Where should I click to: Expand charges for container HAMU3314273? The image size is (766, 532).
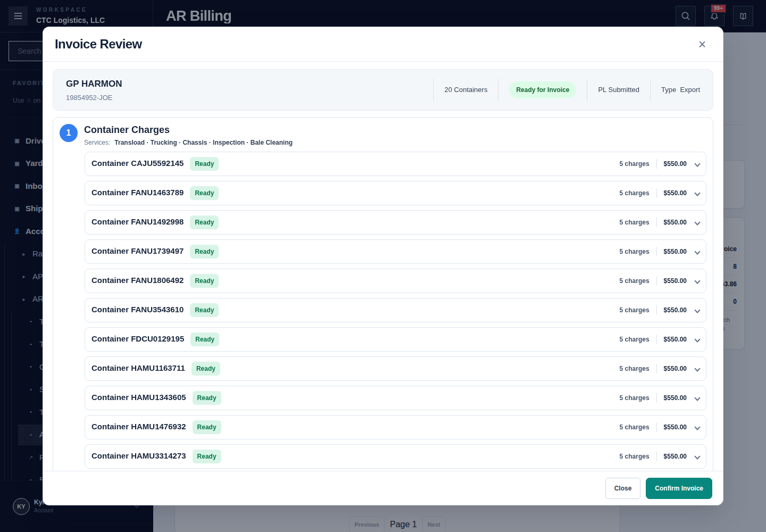pyautogui.click(x=697, y=457)
